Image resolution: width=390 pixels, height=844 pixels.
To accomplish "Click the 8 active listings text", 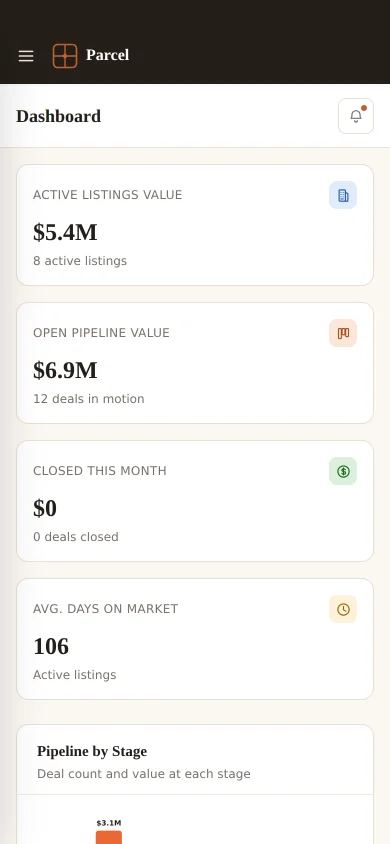I will 80,261.
